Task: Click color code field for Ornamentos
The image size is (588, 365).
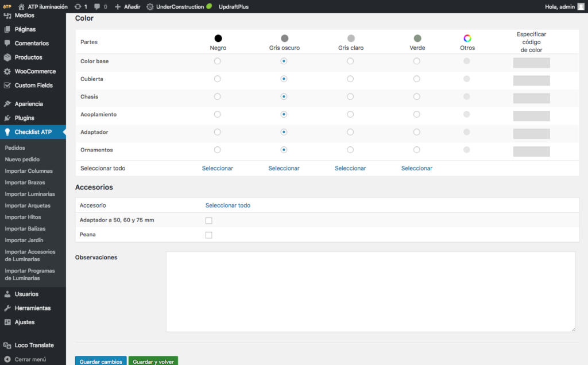Action: pyautogui.click(x=531, y=152)
